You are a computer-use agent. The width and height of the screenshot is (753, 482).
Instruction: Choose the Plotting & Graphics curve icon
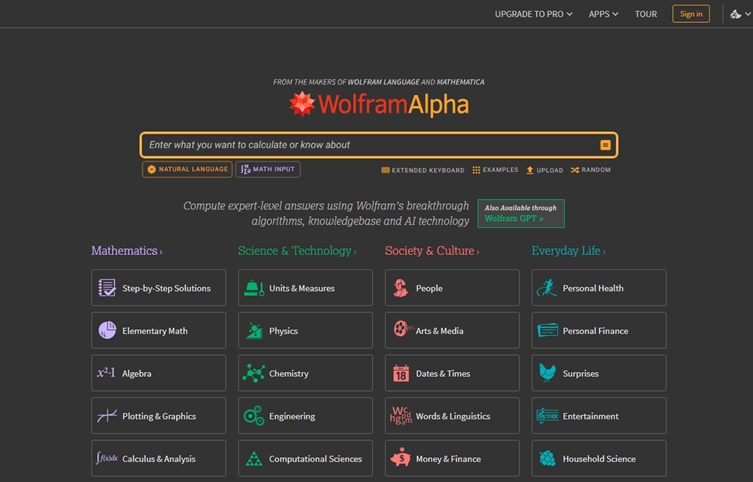click(x=107, y=415)
